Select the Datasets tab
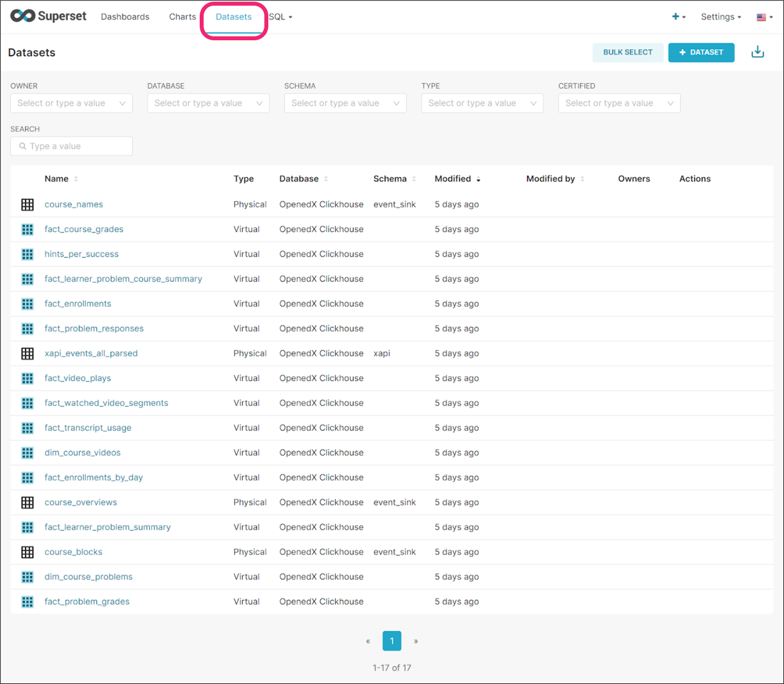This screenshot has height=684, width=784. [234, 17]
